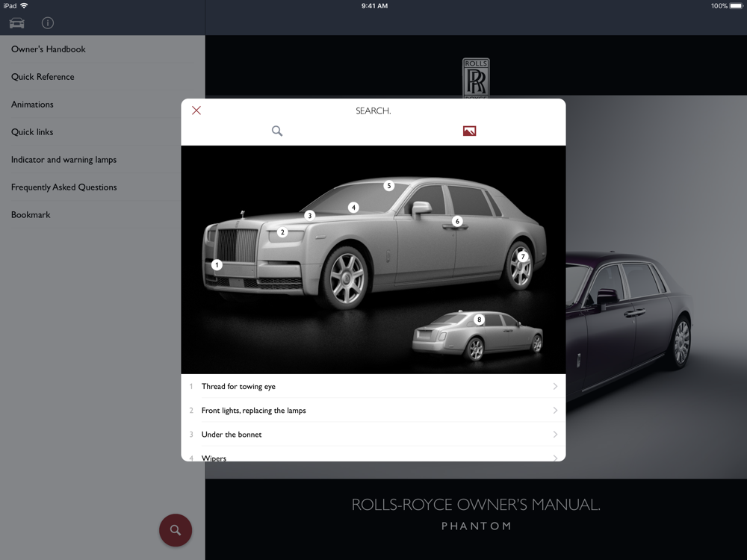Viewport: 747px width, 560px height.
Task: Open the 'Wipers' list entry
Action: pyautogui.click(x=373, y=455)
